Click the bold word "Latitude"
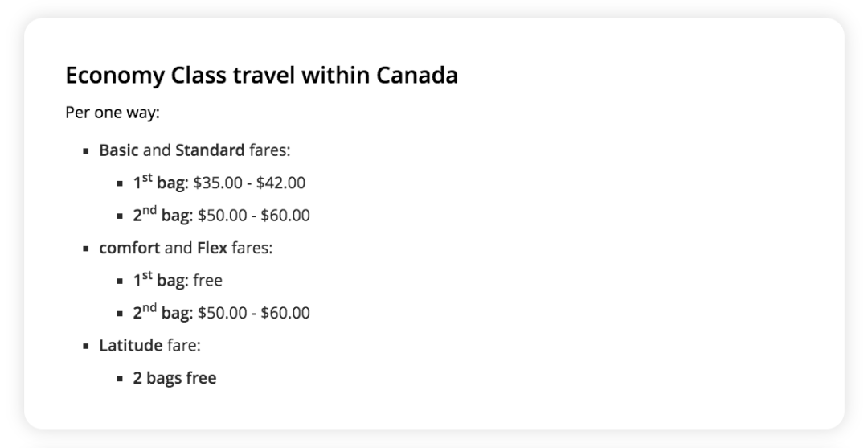 tap(130, 346)
